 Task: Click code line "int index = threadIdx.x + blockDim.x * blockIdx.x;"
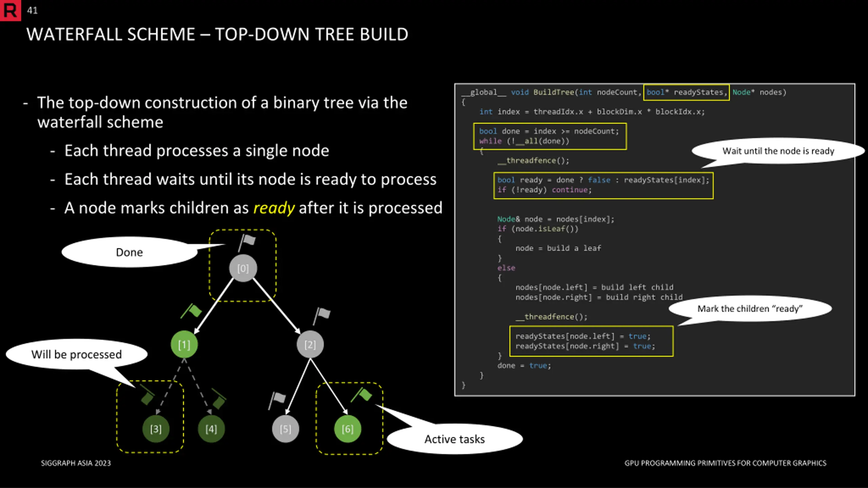point(592,112)
